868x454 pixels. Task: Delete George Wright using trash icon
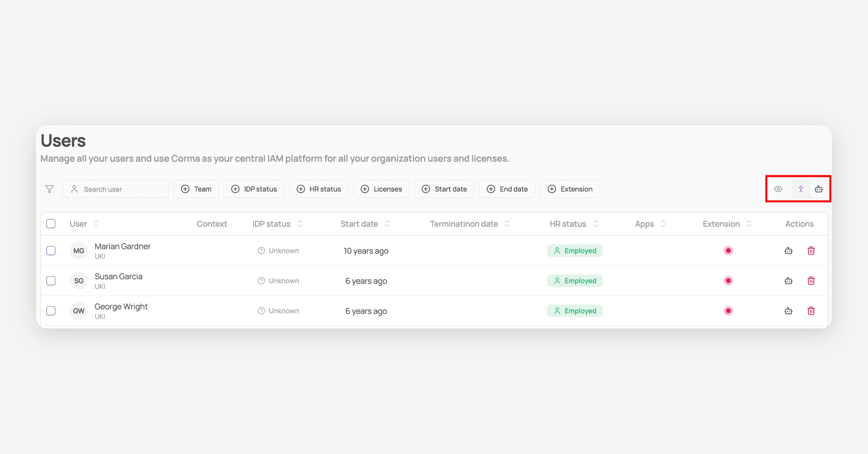(811, 311)
